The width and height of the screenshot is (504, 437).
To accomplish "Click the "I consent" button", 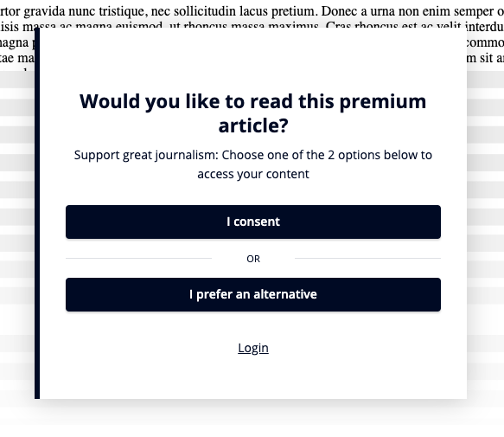I will pos(253,222).
